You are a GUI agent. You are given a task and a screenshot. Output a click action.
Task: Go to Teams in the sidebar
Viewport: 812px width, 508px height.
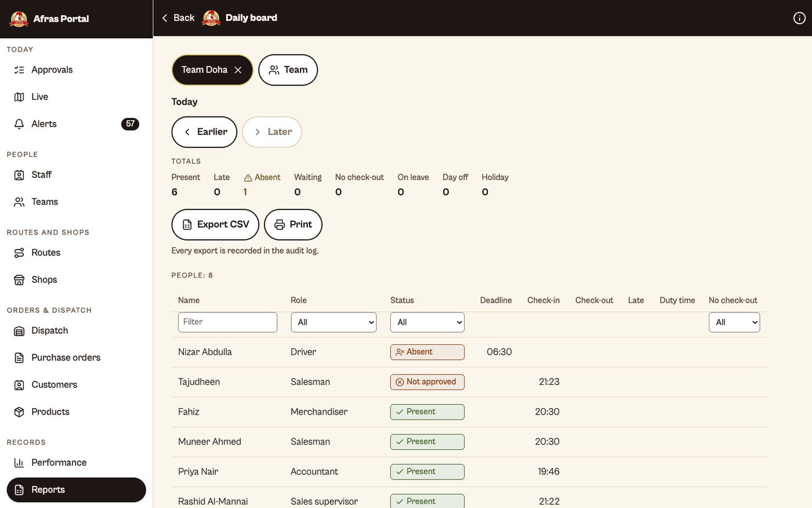[77, 202]
